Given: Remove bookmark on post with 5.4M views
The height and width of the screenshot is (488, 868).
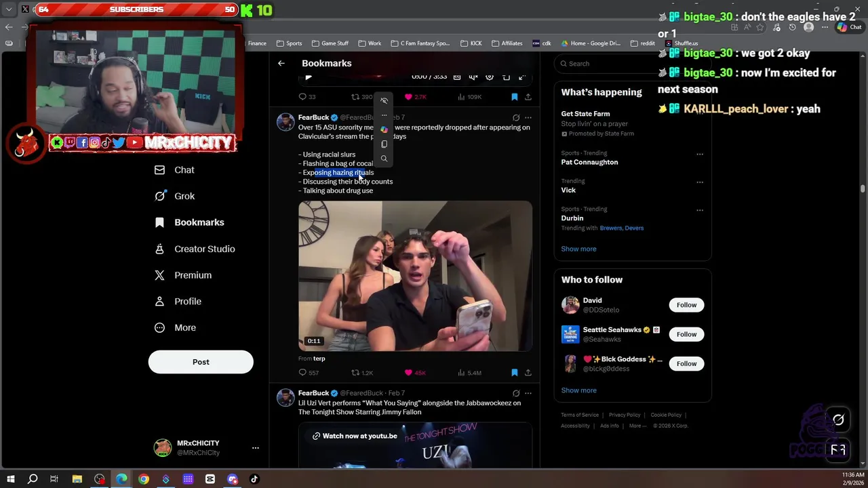Looking at the screenshot, I should coord(515,373).
